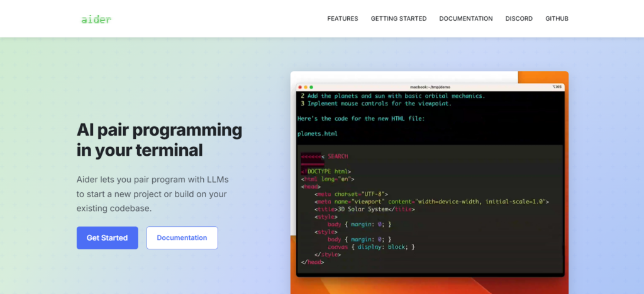Click the terminal title macbook:~/tmp/demo
This screenshot has width=644, height=294.
tap(430, 87)
